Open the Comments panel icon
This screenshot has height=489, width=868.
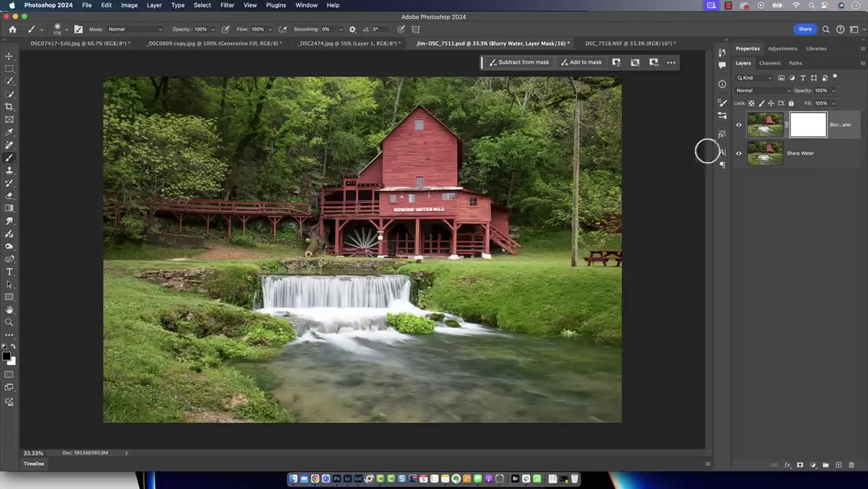click(x=722, y=65)
